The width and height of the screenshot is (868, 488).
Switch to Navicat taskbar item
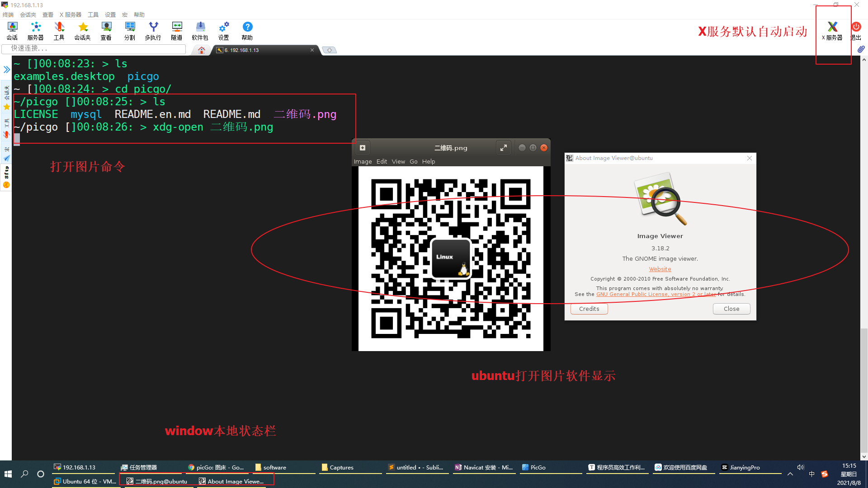pos(484,467)
